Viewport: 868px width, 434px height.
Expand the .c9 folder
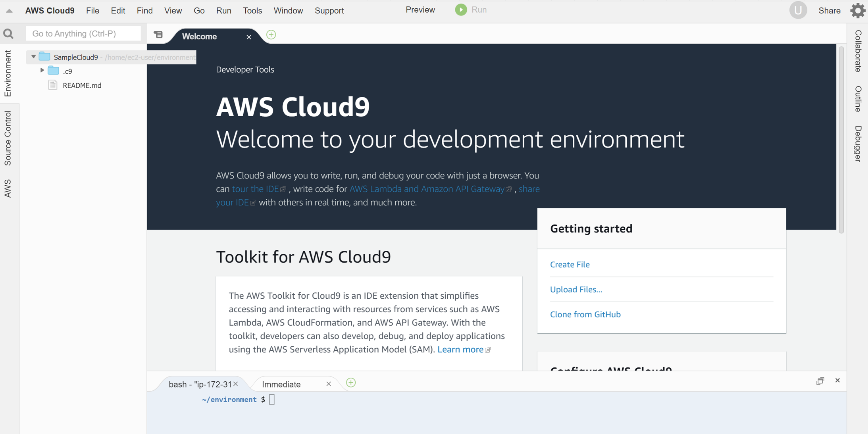pyautogui.click(x=42, y=70)
